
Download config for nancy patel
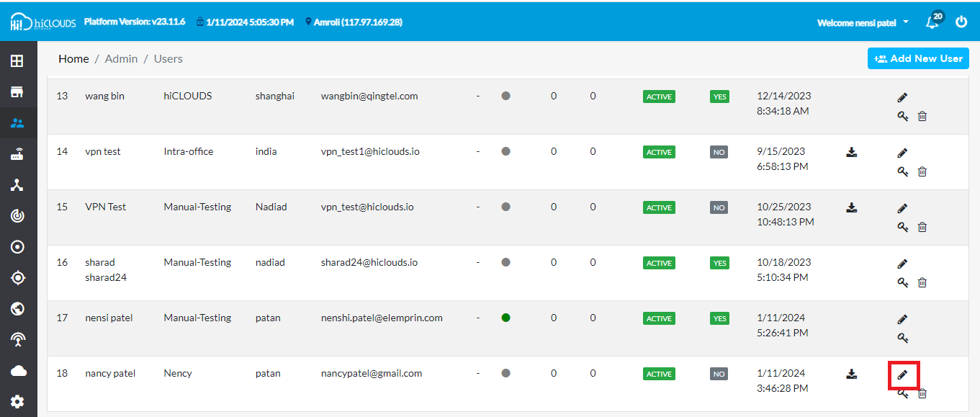click(852, 374)
